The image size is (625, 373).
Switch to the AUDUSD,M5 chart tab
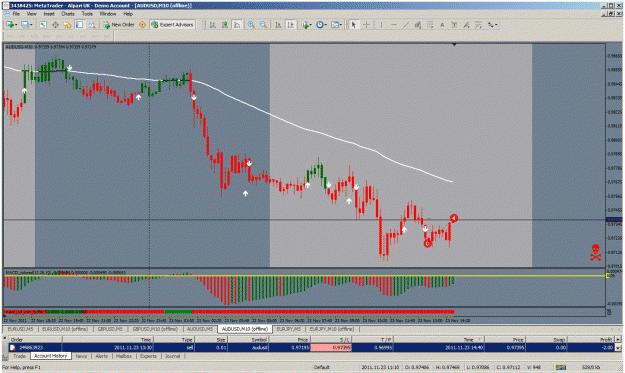coord(200,329)
